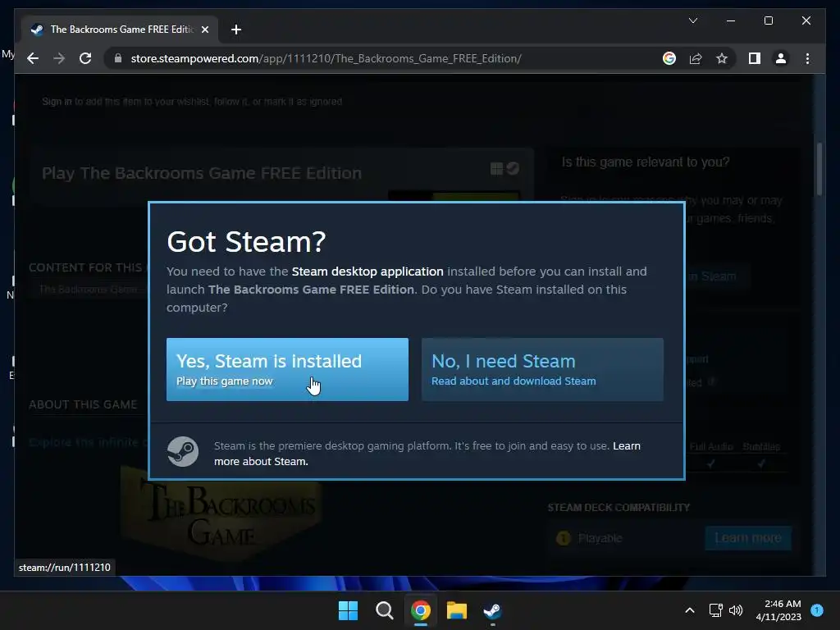Viewport: 840px width, 630px height.
Task: Open Windows taskbar search
Action: (384, 610)
